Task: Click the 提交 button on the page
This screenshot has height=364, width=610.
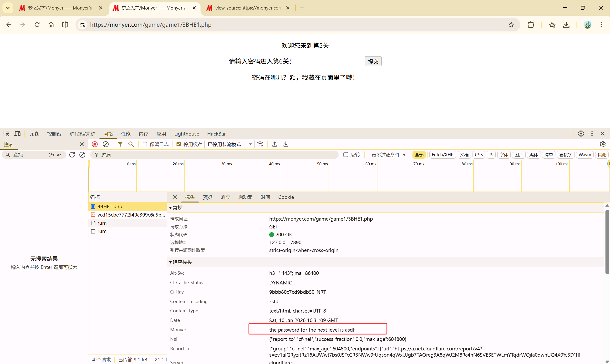Action: pos(373,61)
